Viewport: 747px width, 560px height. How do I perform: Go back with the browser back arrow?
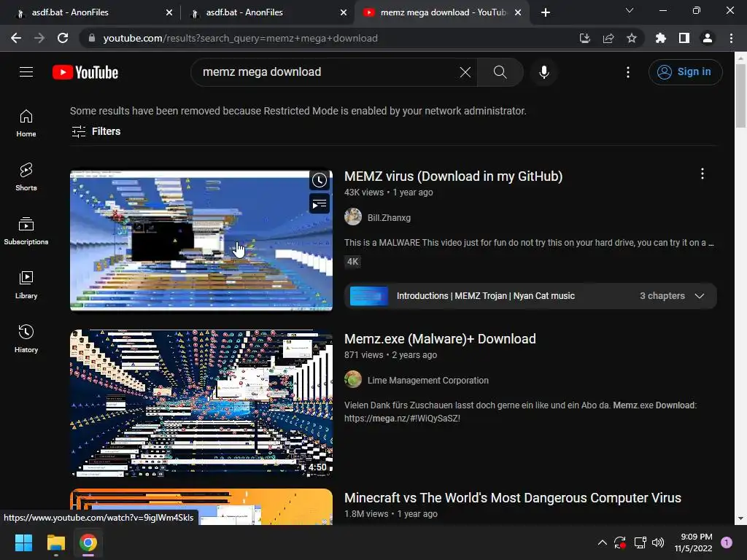pyautogui.click(x=16, y=38)
